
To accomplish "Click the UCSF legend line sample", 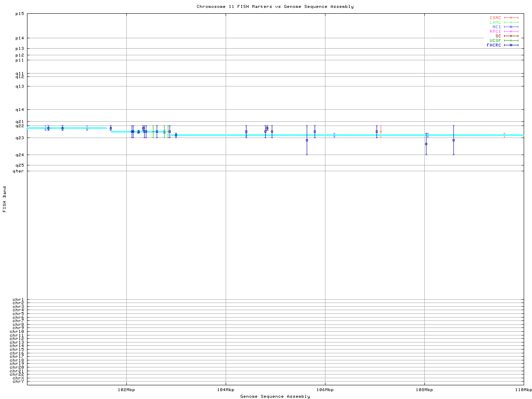I will pyautogui.click(x=511, y=40).
